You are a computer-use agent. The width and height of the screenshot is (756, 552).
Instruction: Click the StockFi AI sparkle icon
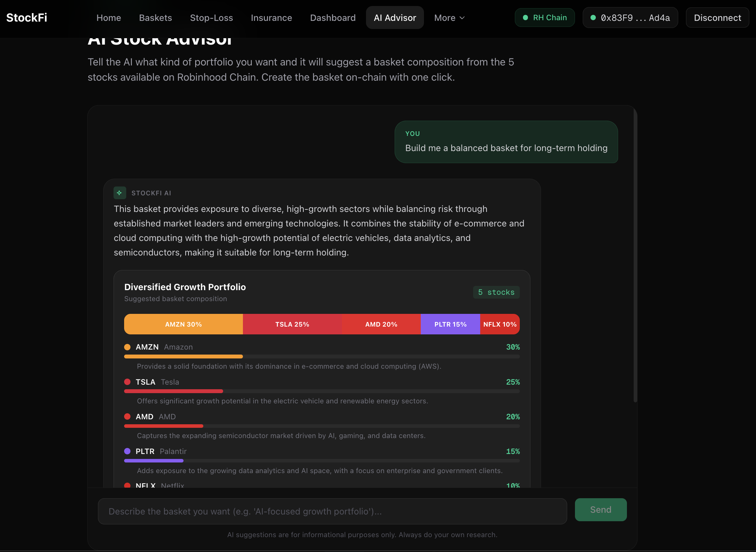coord(120,193)
